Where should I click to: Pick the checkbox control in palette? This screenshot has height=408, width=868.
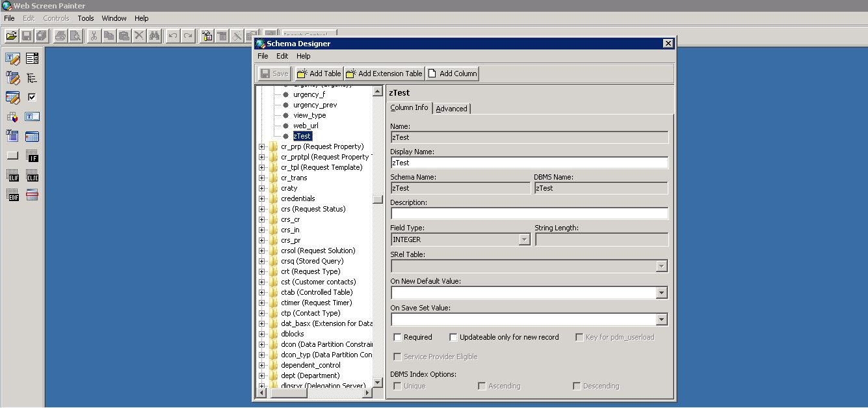click(32, 97)
